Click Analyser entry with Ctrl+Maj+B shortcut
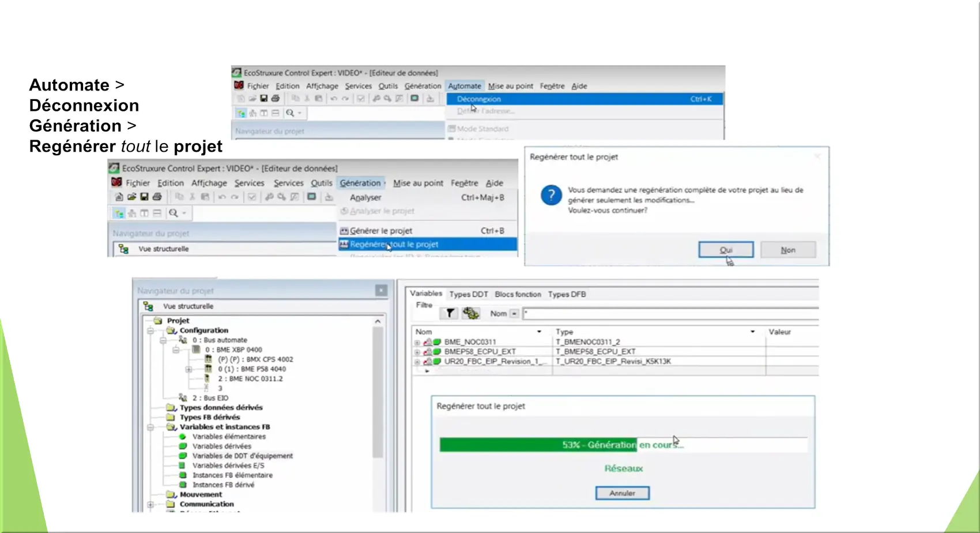 (427, 197)
